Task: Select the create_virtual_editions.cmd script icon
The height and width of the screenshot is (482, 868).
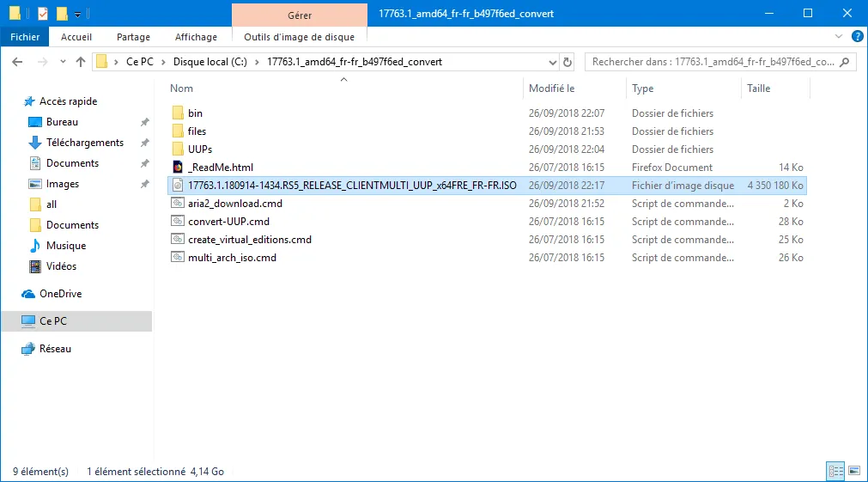Action: pos(178,240)
